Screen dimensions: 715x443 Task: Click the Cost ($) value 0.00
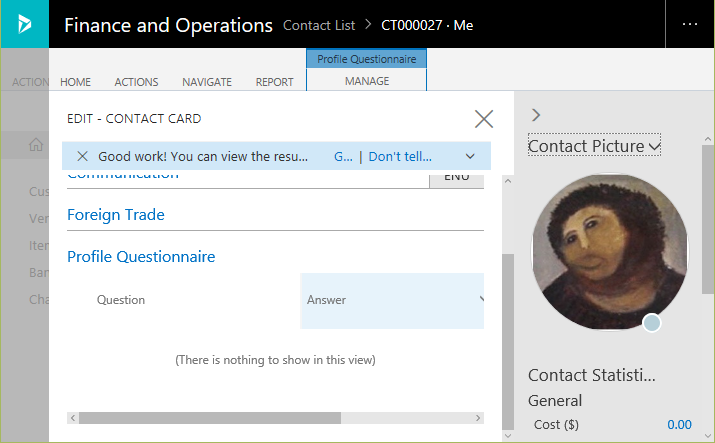[679, 425]
